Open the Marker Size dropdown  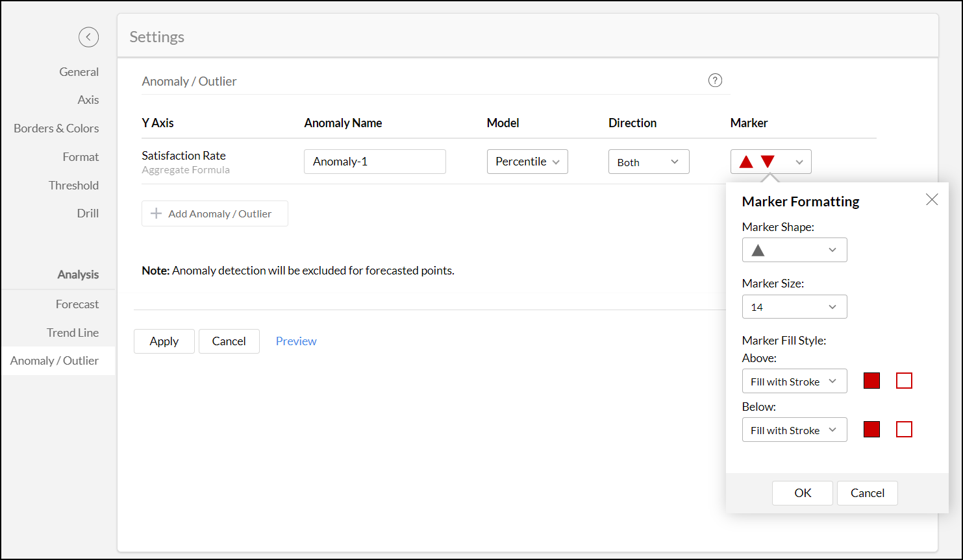click(x=794, y=307)
